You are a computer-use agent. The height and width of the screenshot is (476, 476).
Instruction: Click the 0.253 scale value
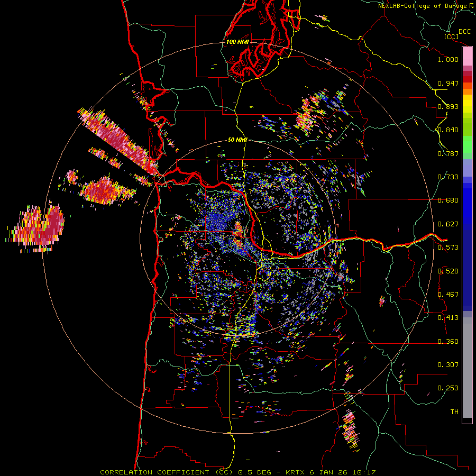448,388
